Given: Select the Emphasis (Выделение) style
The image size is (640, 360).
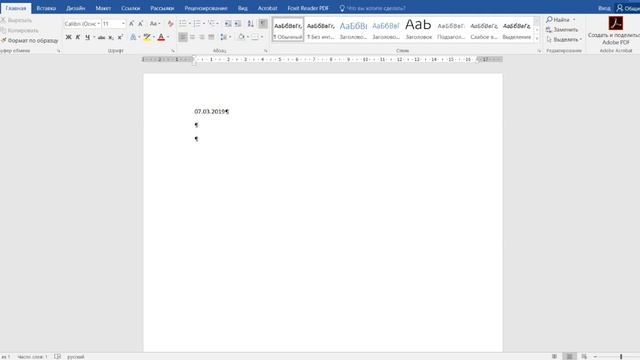Looking at the screenshot, I should (516, 29).
